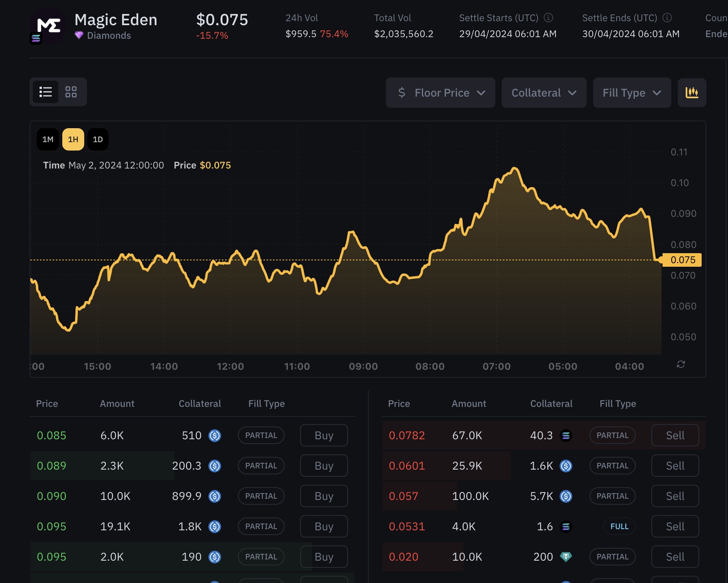
Task: Open the Fill Type dropdown
Action: [x=632, y=93]
